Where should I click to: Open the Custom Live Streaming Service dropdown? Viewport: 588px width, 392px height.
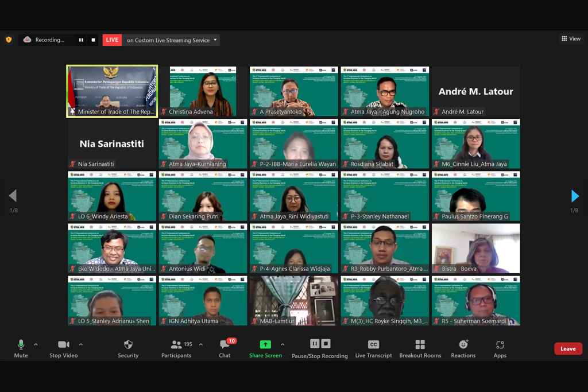tap(215, 40)
